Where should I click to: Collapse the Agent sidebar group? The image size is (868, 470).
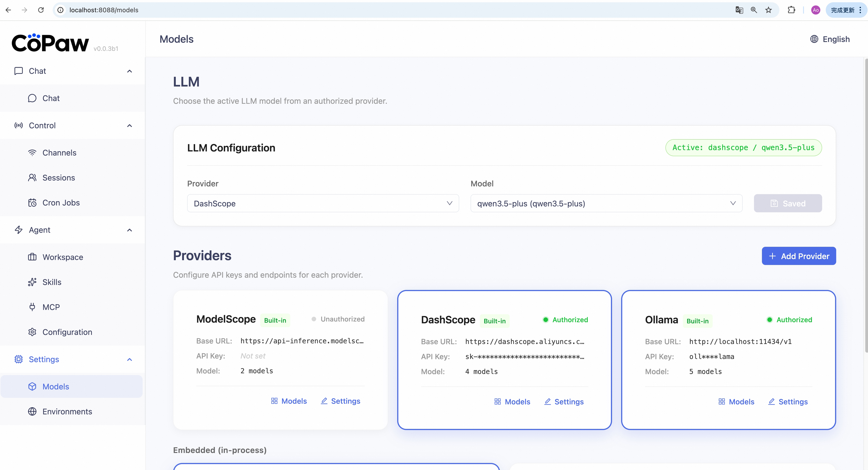[129, 230]
